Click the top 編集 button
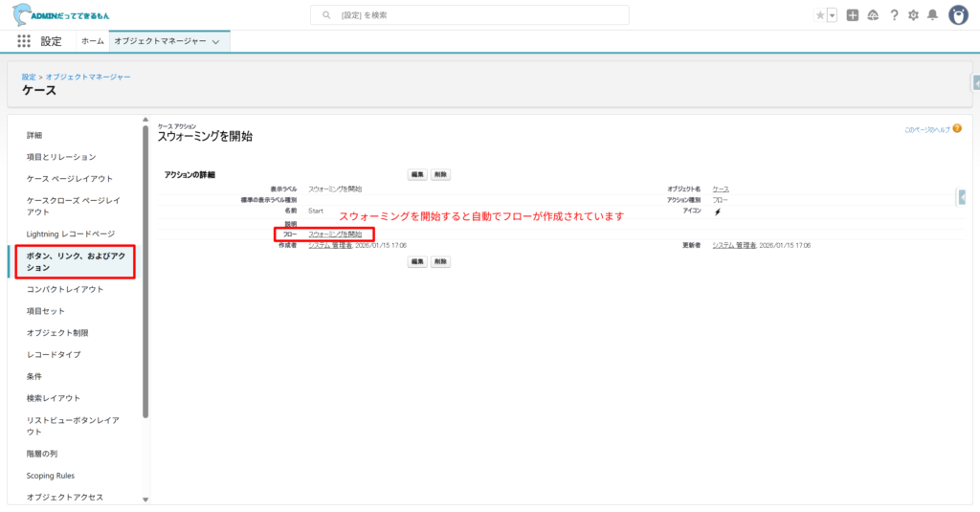This screenshot has width=980, height=512. pyautogui.click(x=418, y=175)
